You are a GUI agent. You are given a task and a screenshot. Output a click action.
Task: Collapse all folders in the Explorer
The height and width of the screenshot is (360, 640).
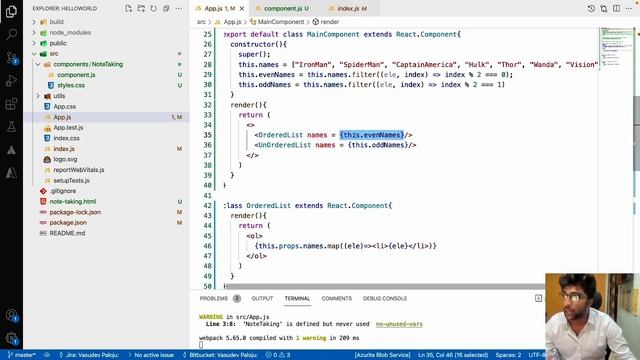(x=166, y=8)
